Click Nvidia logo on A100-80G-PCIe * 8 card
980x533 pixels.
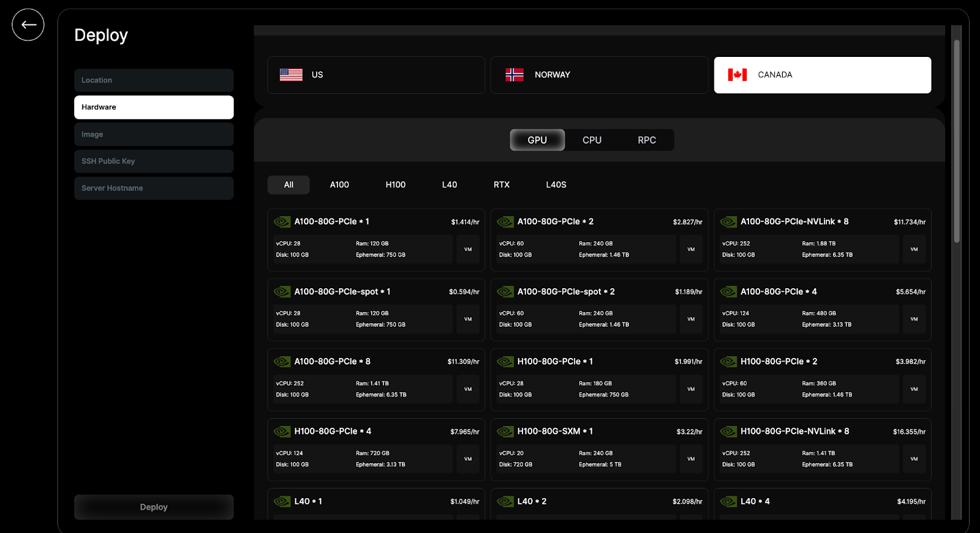282,362
